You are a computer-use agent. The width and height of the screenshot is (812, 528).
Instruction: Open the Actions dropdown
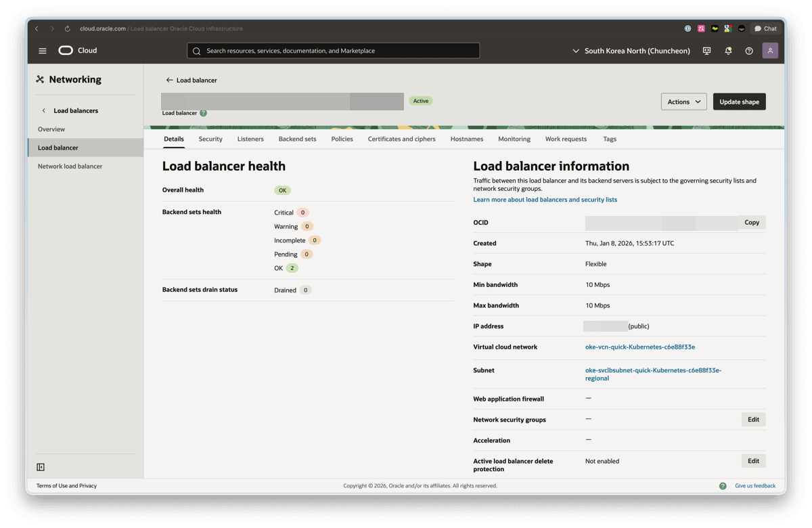point(683,102)
